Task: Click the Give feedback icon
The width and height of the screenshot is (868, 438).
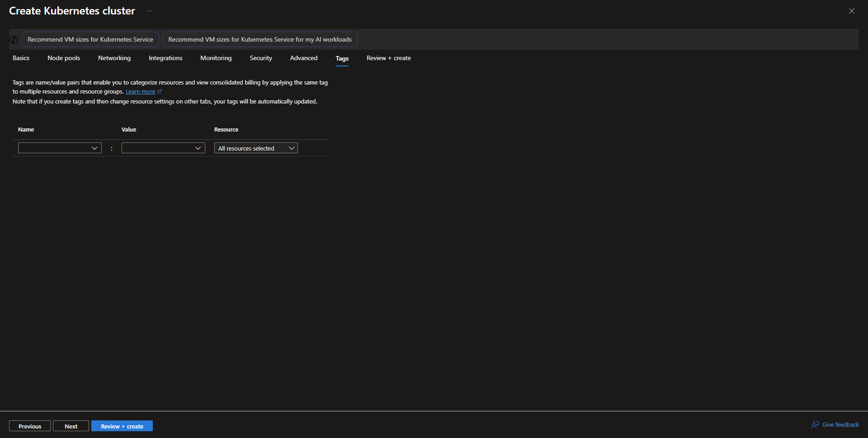Action: pos(815,425)
